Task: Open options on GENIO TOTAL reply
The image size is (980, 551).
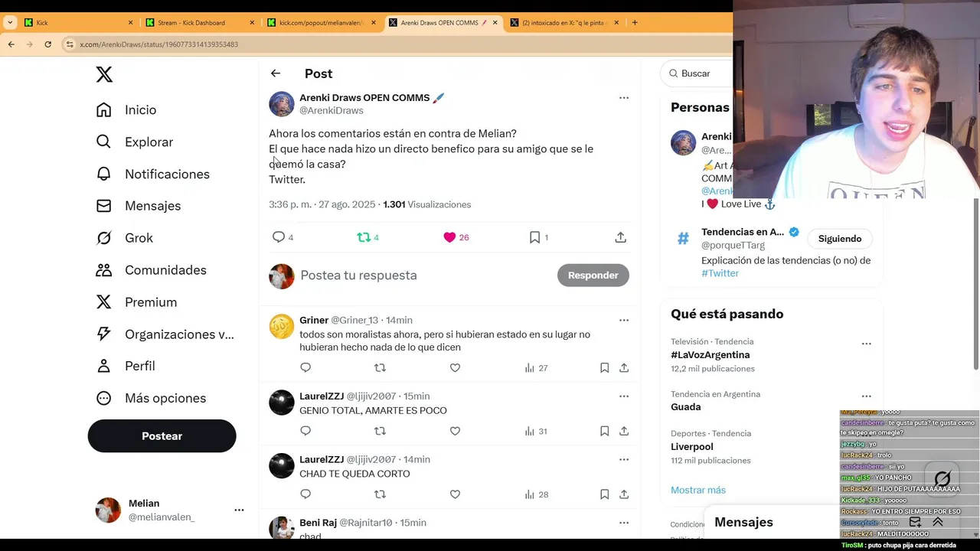Action: coord(624,396)
